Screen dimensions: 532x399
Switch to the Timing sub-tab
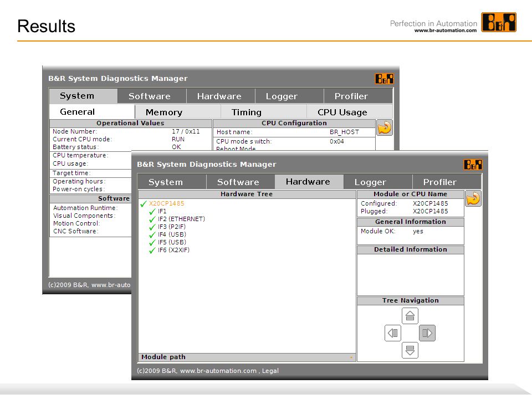tap(264, 112)
